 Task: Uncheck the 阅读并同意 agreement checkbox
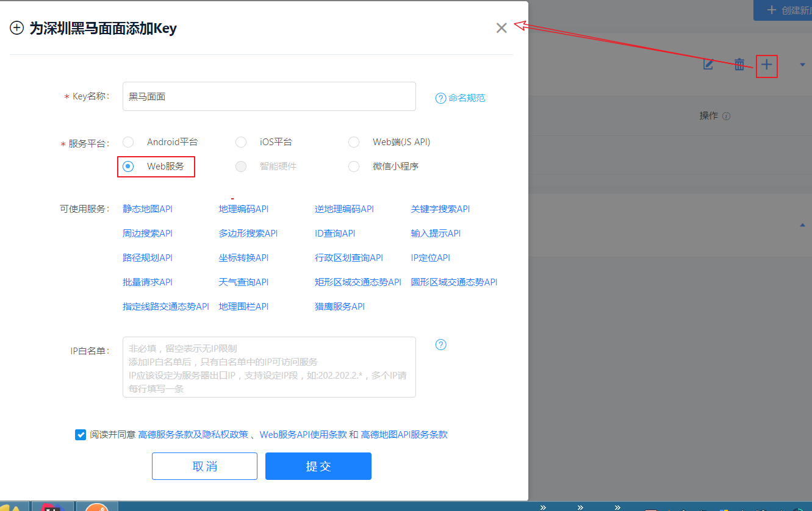[81, 435]
